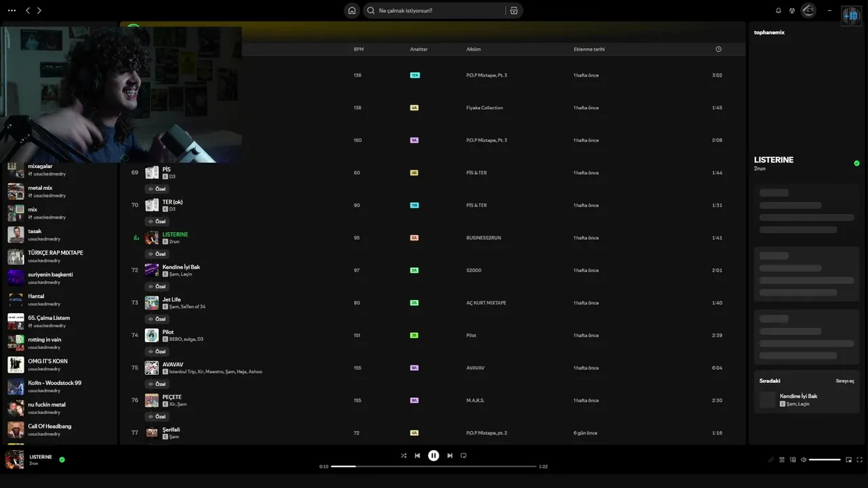Toggle the Özel chip under PİS
Viewport: 868px width, 488px height.
point(157,189)
